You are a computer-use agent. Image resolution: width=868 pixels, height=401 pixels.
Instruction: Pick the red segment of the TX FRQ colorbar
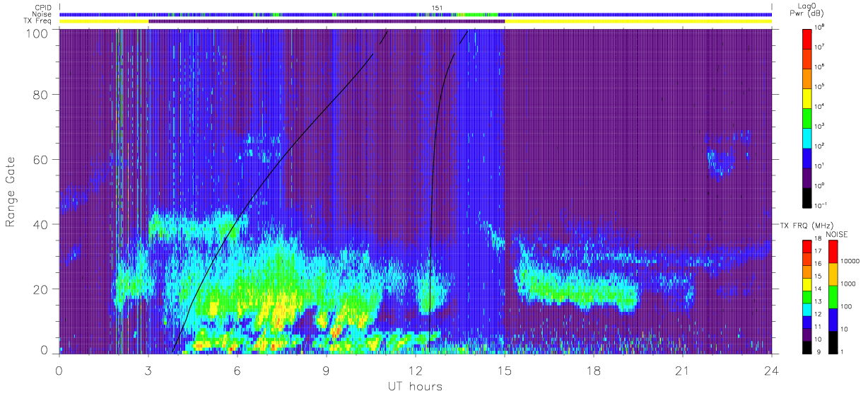(x=807, y=246)
